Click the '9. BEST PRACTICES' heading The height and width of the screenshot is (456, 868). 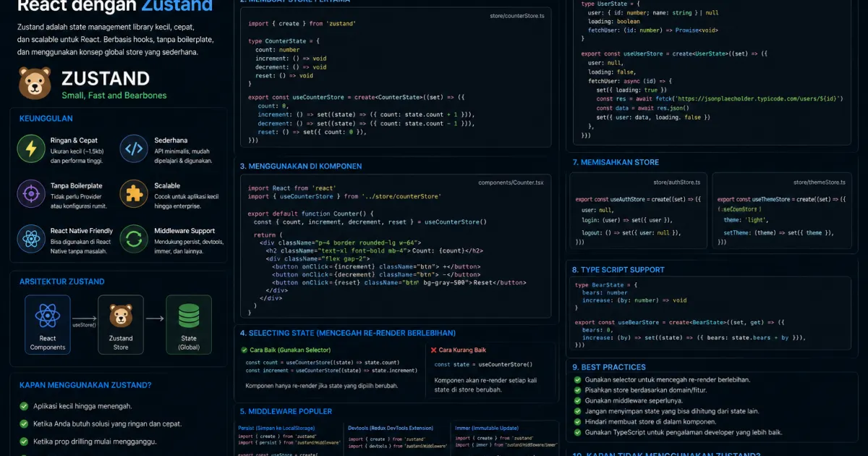(608, 367)
